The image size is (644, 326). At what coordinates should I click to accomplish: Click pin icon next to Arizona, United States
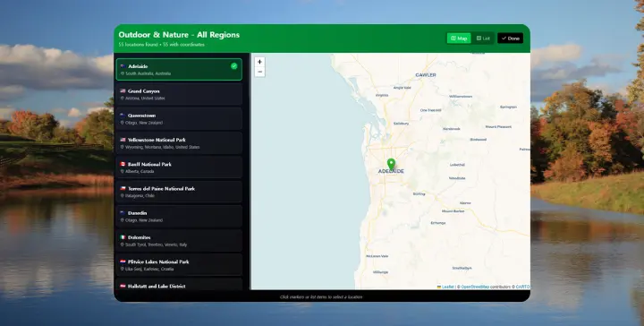coord(122,99)
